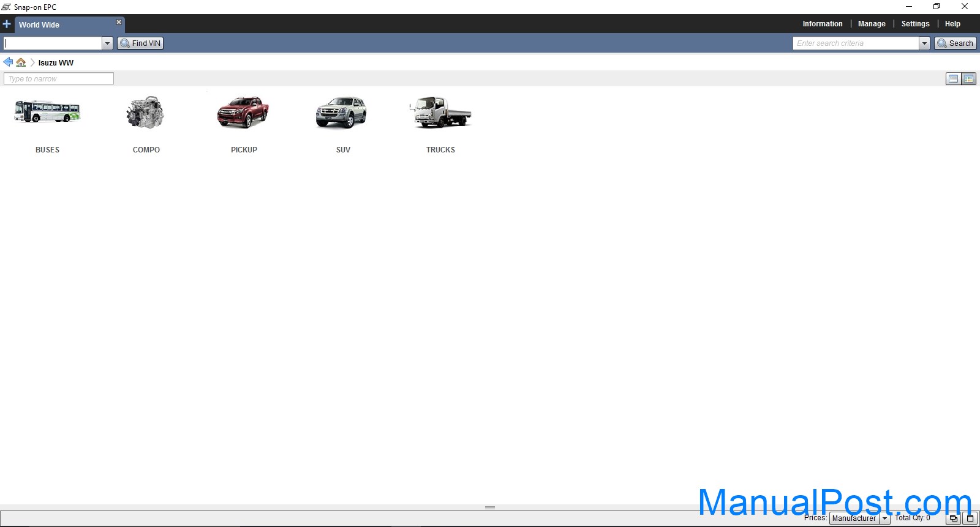Expand the search criteria dropdown arrow
The height and width of the screenshot is (527, 980).
click(x=924, y=43)
